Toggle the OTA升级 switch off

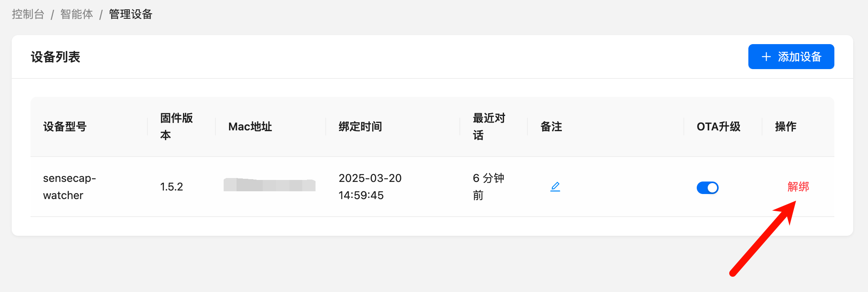coord(707,188)
